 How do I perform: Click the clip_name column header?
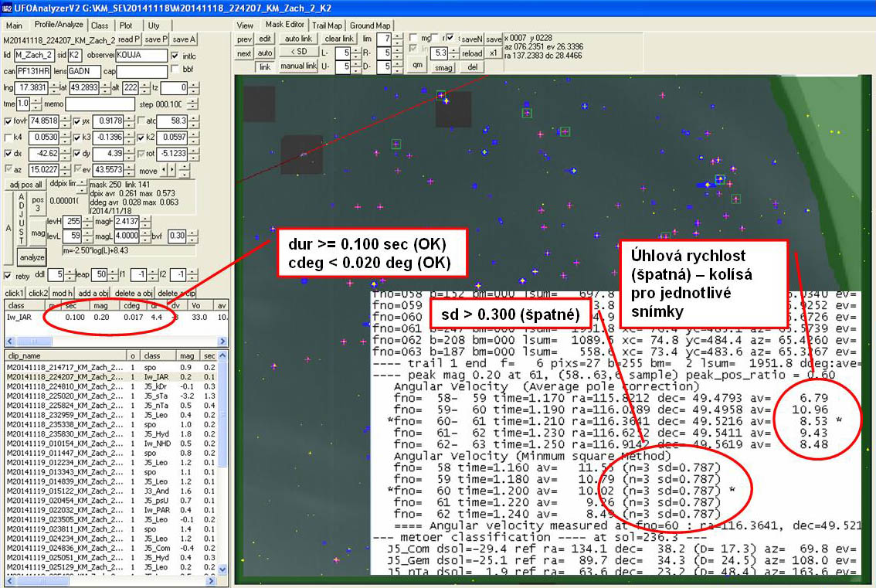coord(66,356)
